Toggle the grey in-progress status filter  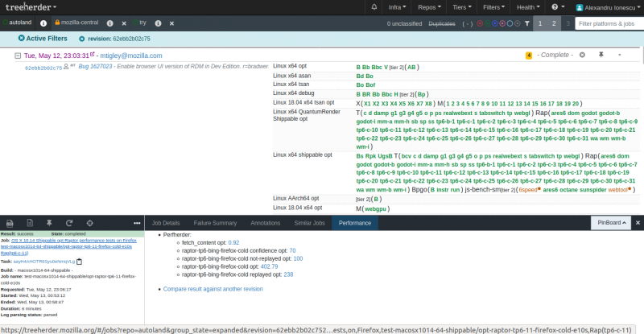pos(518,23)
